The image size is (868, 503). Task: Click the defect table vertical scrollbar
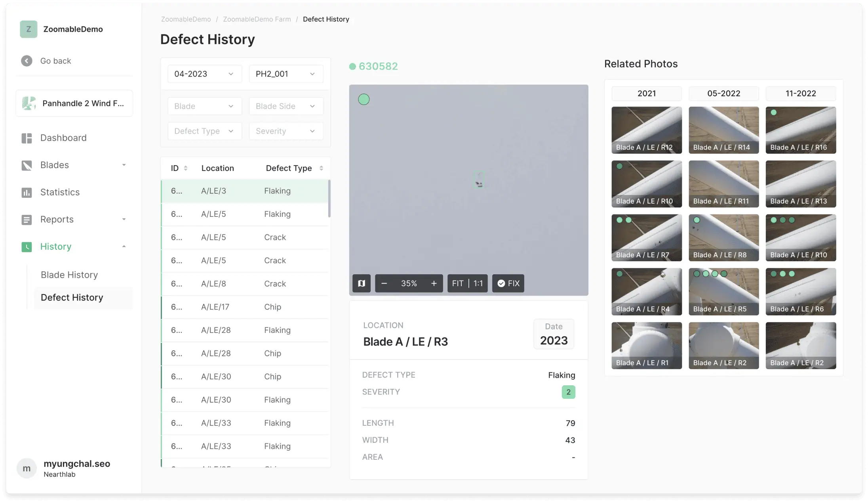(x=329, y=199)
